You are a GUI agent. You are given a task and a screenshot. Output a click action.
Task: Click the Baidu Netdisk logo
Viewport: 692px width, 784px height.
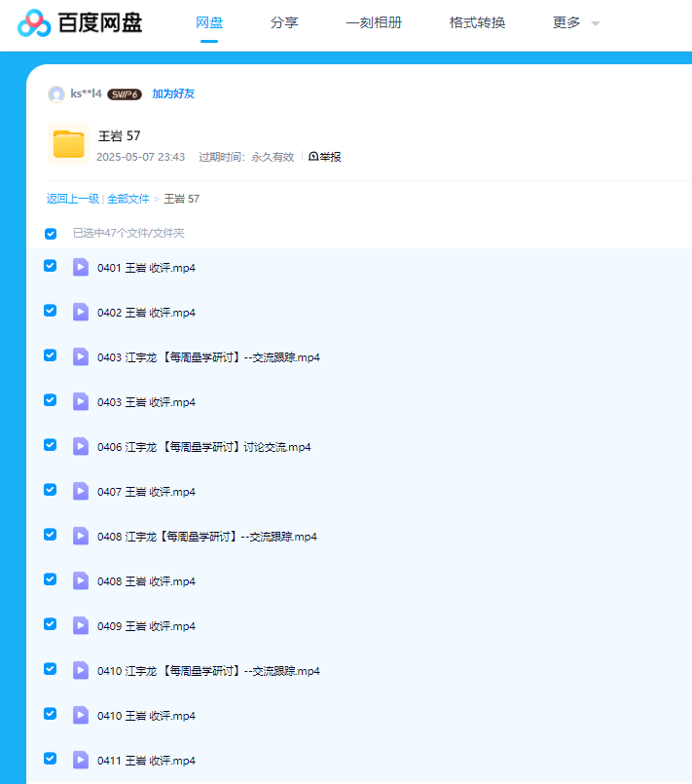(x=80, y=22)
